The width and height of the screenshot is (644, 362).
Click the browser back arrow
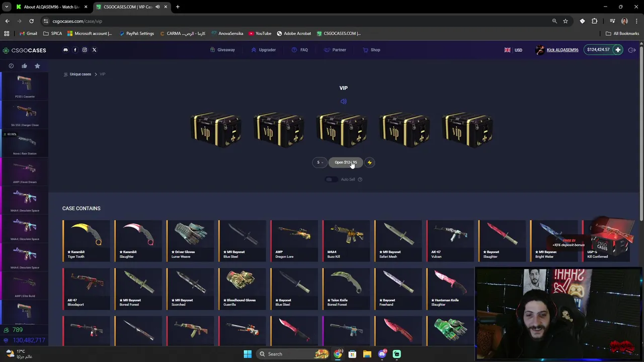pos(7,21)
